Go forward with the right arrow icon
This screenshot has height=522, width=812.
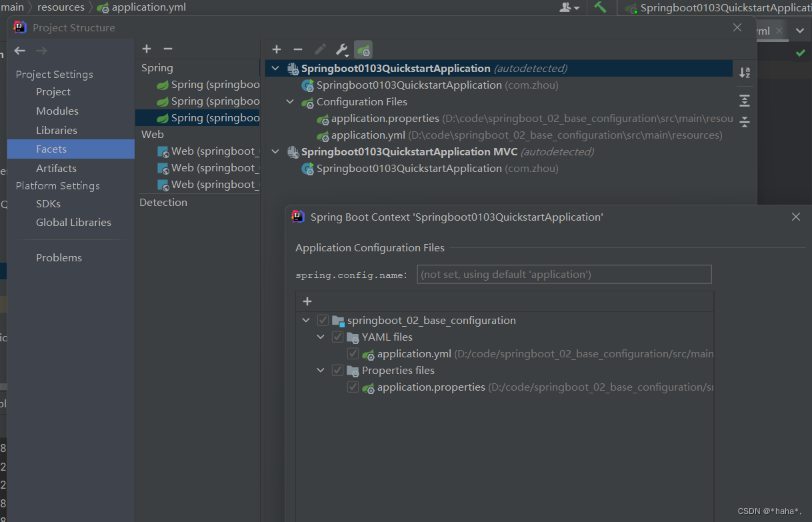41,51
